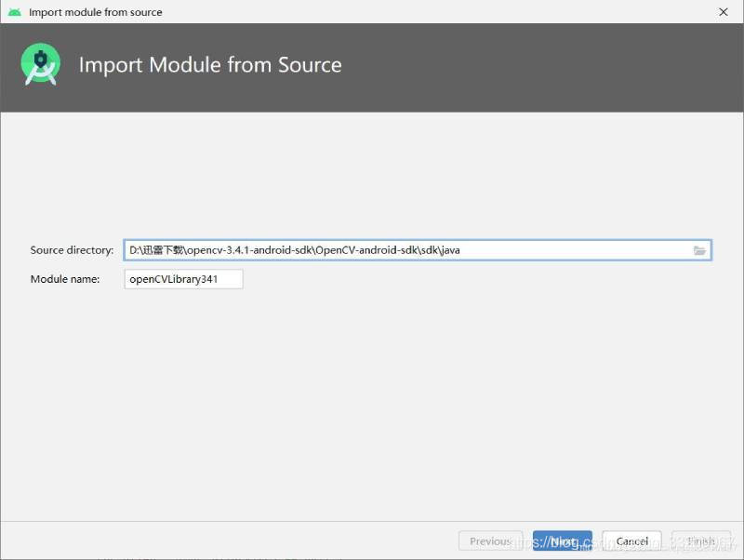Click the 'java' ending of the source path
744x560 pixels.
point(450,250)
